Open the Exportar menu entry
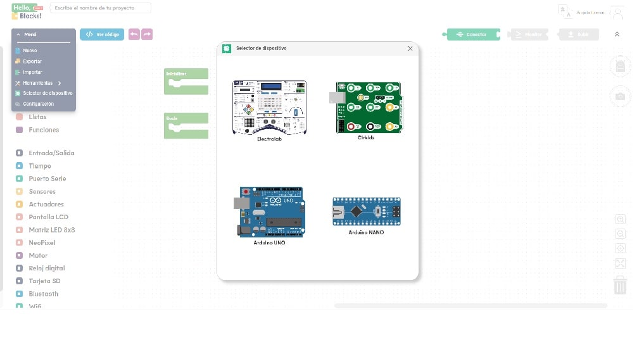 coord(32,61)
